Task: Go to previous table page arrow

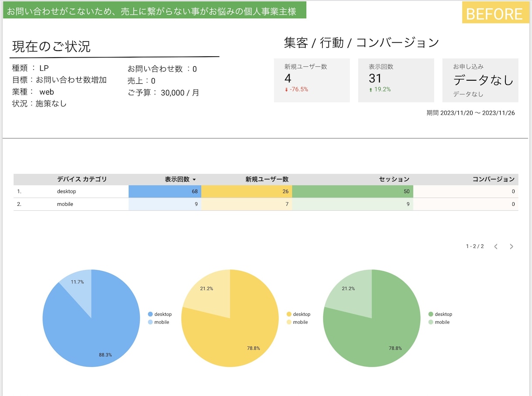Action: [496, 246]
